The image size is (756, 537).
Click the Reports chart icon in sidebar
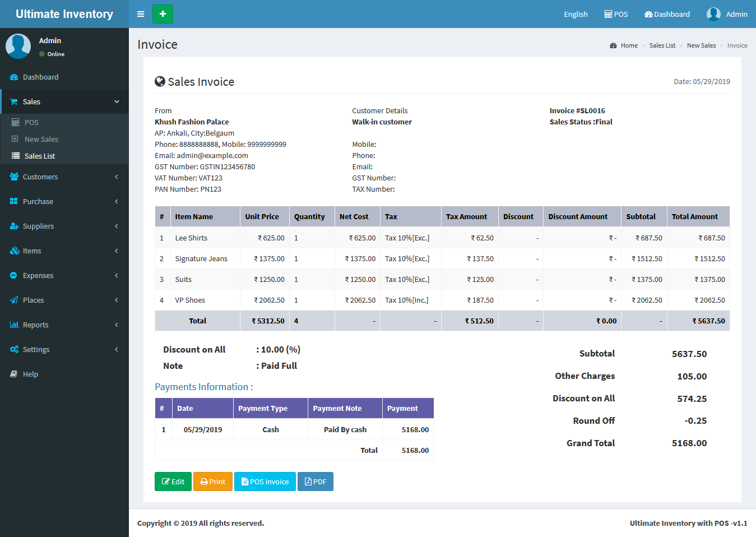pos(14,325)
